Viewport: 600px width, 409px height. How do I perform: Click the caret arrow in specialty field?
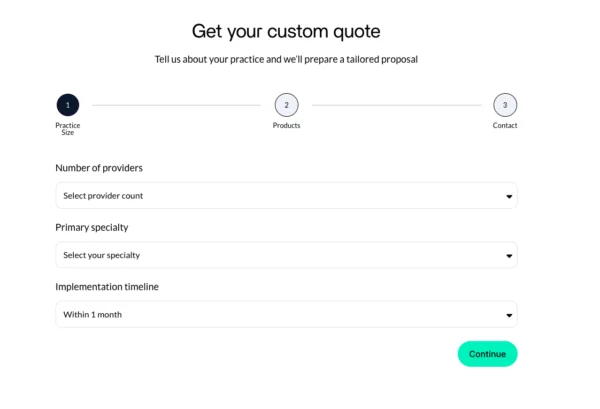coord(508,256)
